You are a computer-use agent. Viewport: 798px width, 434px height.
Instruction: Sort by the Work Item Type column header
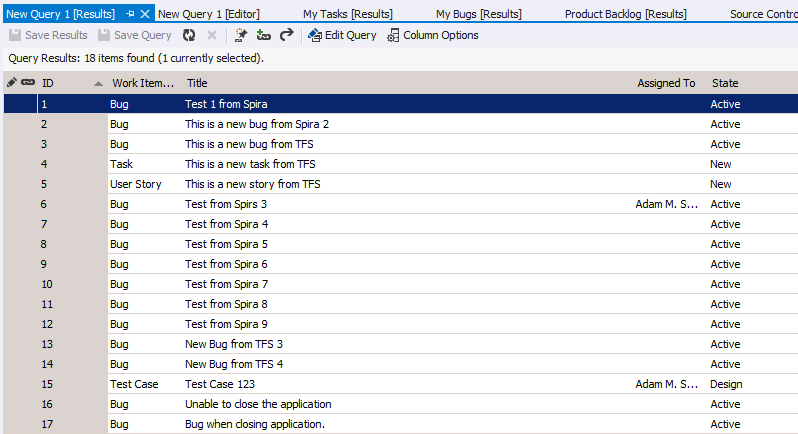coord(143,83)
